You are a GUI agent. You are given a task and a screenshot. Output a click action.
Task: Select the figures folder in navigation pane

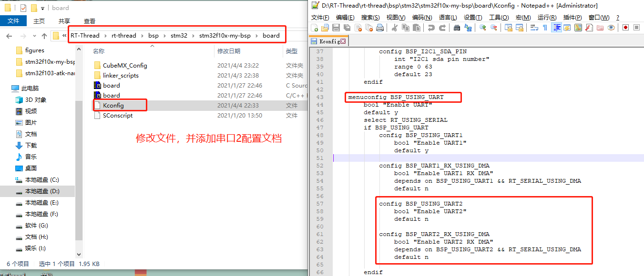[35, 50]
